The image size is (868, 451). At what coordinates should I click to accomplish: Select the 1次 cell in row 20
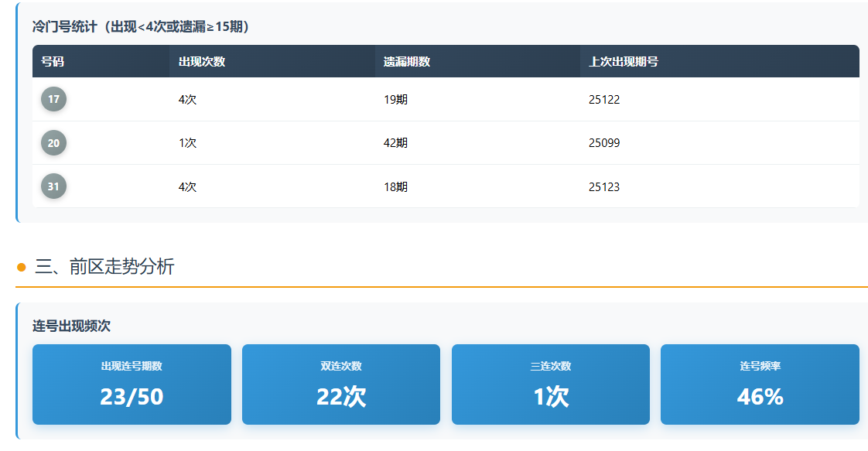coord(272,143)
